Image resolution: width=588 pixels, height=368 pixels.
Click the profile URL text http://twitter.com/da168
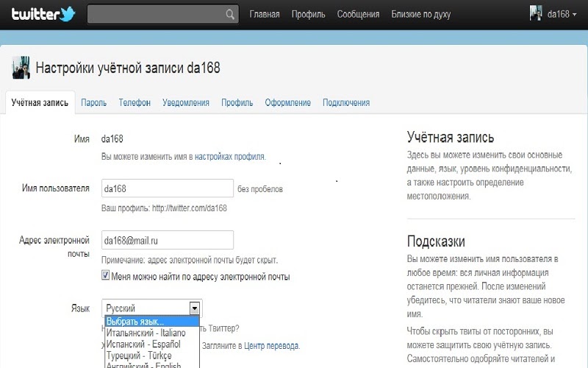click(190, 208)
